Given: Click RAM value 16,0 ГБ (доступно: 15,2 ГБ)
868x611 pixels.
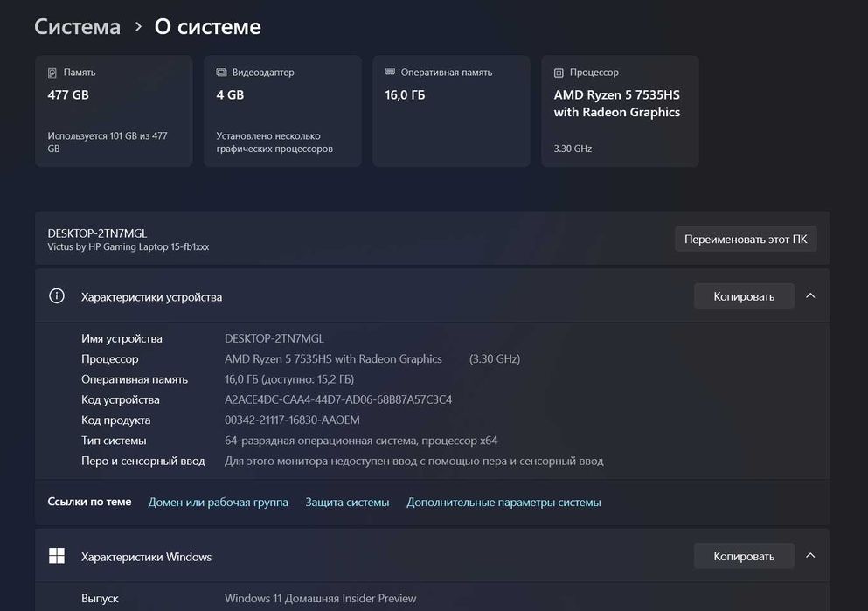Looking at the screenshot, I should pyautogui.click(x=289, y=379).
